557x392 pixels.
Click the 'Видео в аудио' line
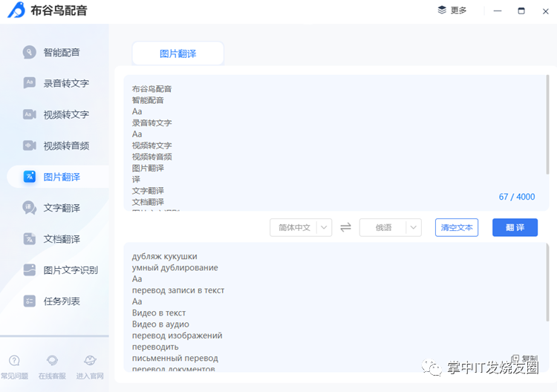tap(160, 324)
